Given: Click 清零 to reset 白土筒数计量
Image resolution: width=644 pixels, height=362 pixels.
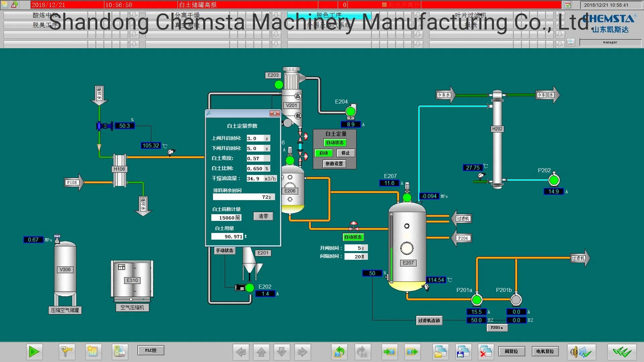Looking at the screenshot, I should pos(263,216).
